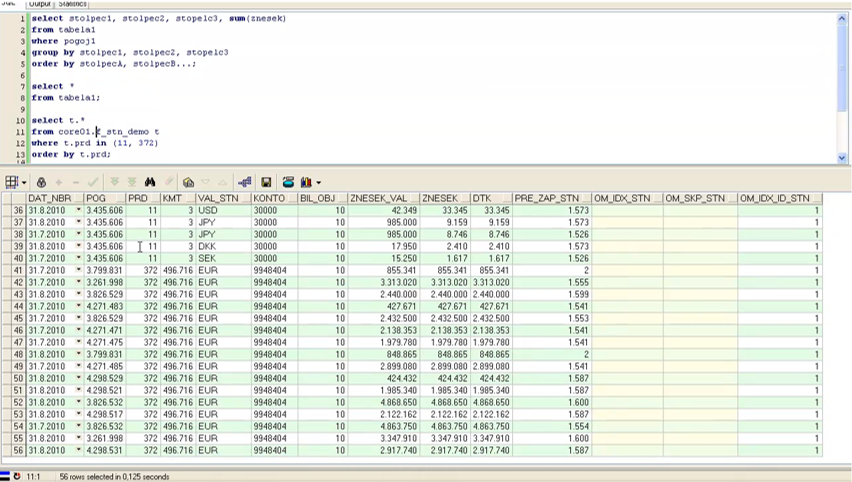The width and height of the screenshot is (852, 482).
Task: Click the linked query icon
Action: 244,182
